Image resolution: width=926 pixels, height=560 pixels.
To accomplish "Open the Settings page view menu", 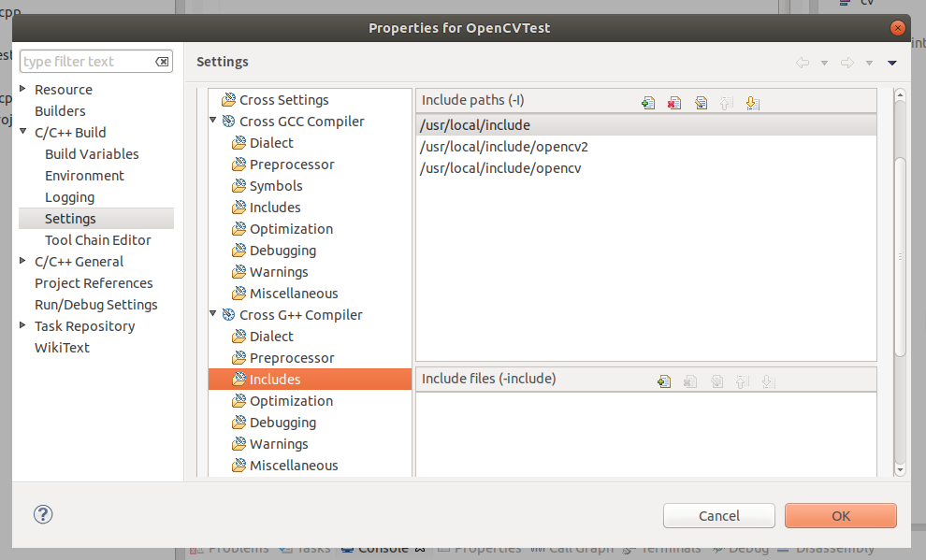I will point(892,64).
